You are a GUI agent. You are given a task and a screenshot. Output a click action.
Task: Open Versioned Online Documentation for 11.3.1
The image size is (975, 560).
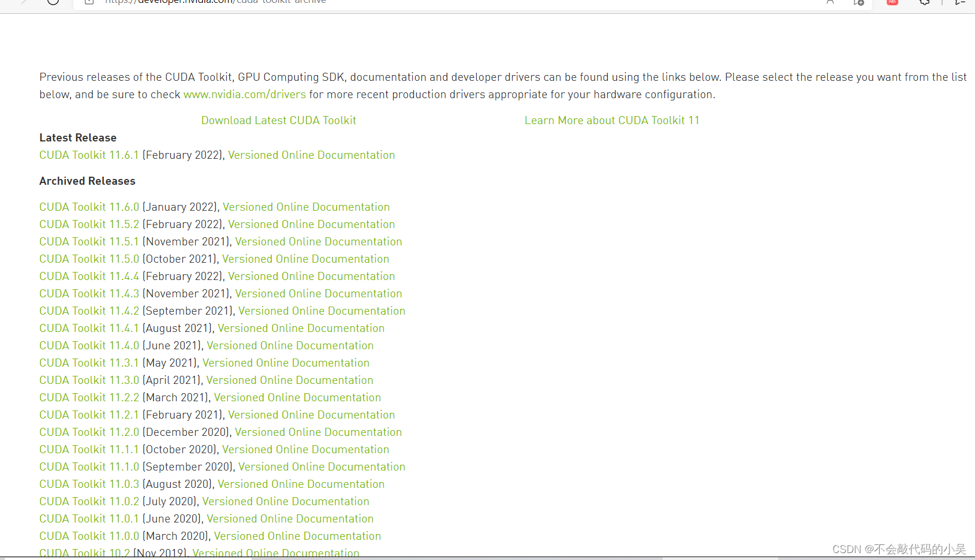pos(286,363)
